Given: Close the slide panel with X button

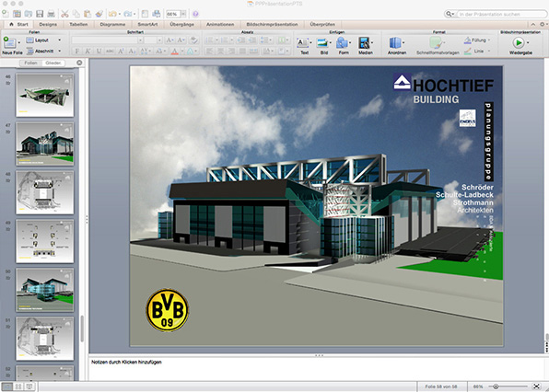Looking at the screenshot, I should [x=79, y=63].
